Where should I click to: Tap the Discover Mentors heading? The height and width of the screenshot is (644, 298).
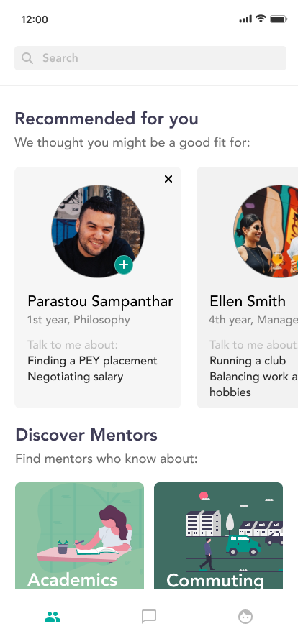pos(86,435)
